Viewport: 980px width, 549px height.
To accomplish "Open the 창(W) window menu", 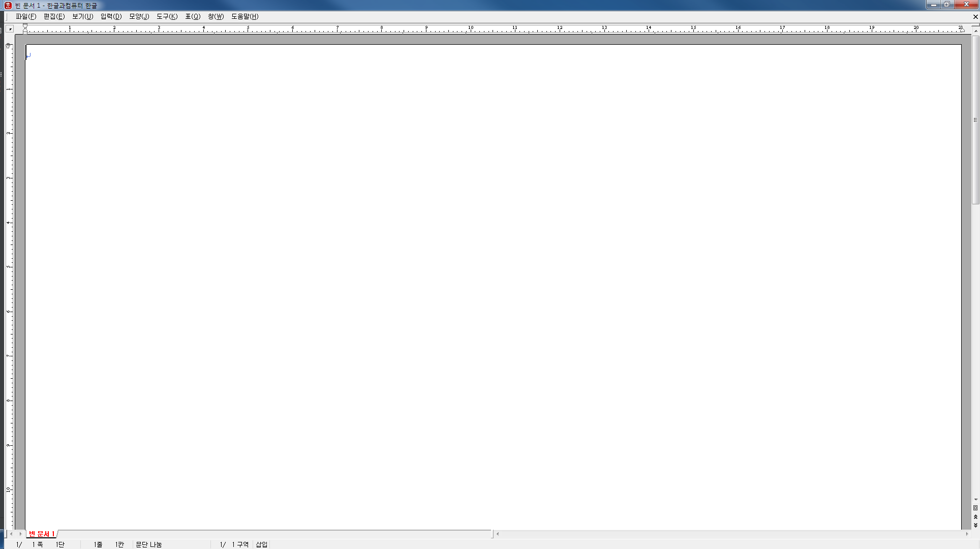I will coord(216,16).
